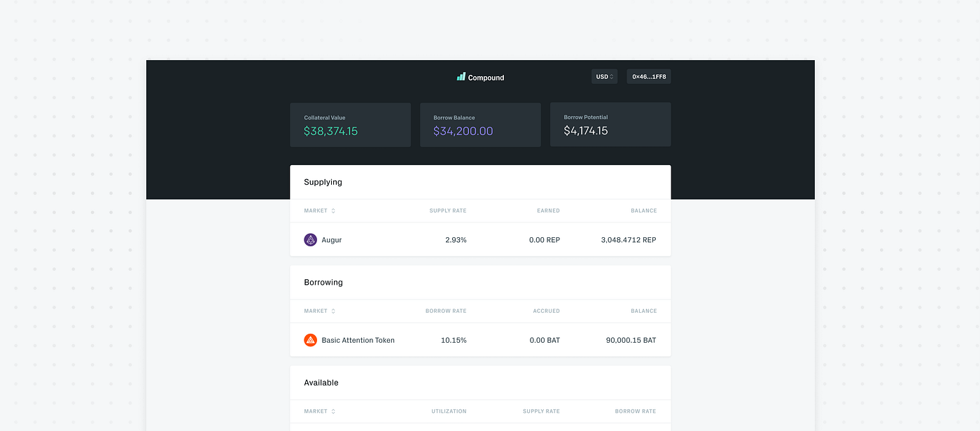Click the Basic Attention Token icon
The width and height of the screenshot is (980, 431).
311,340
